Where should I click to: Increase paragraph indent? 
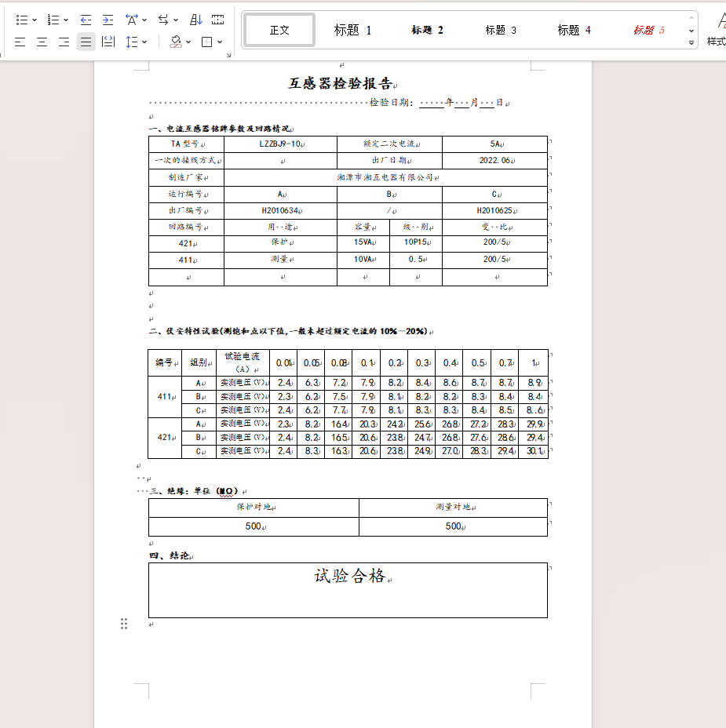tap(108, 20)
